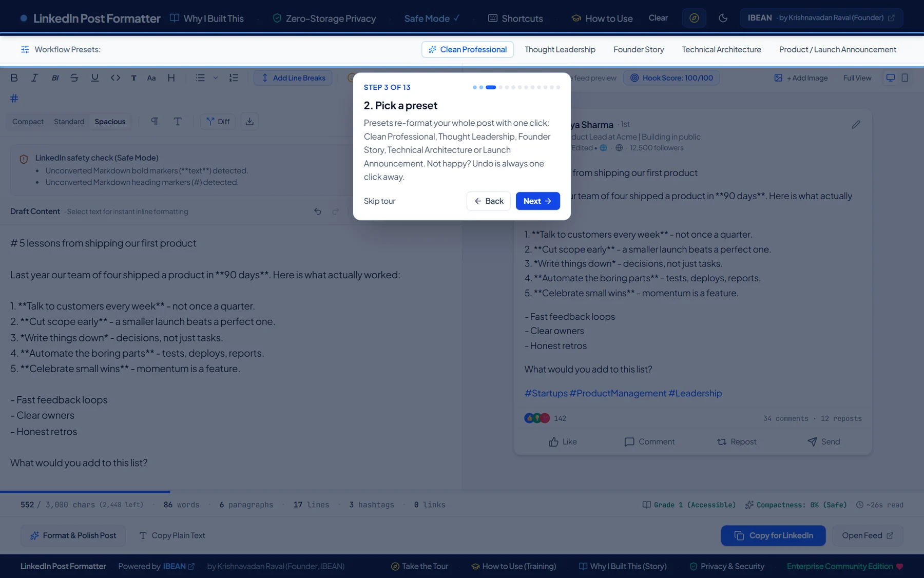924x578 pixels.
Task: Select Compact spacing option
Action: [28, 122]
